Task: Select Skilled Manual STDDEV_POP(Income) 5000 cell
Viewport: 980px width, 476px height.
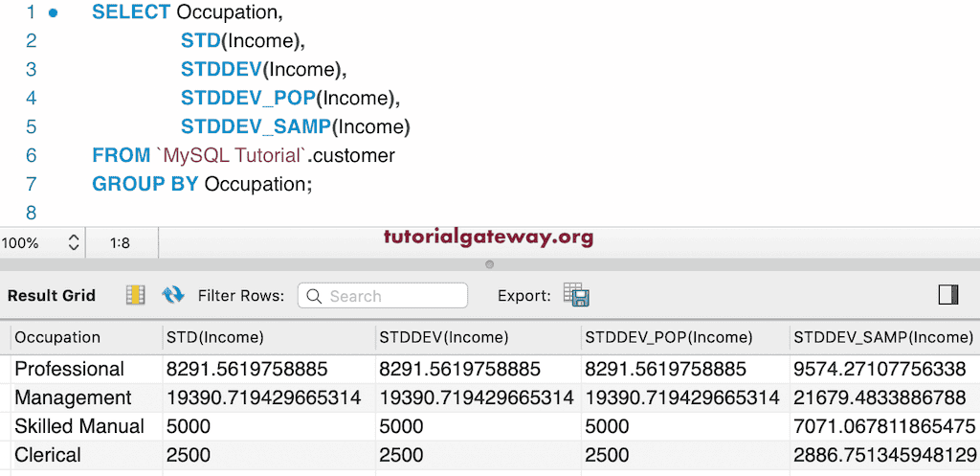Action: point(685,426)
